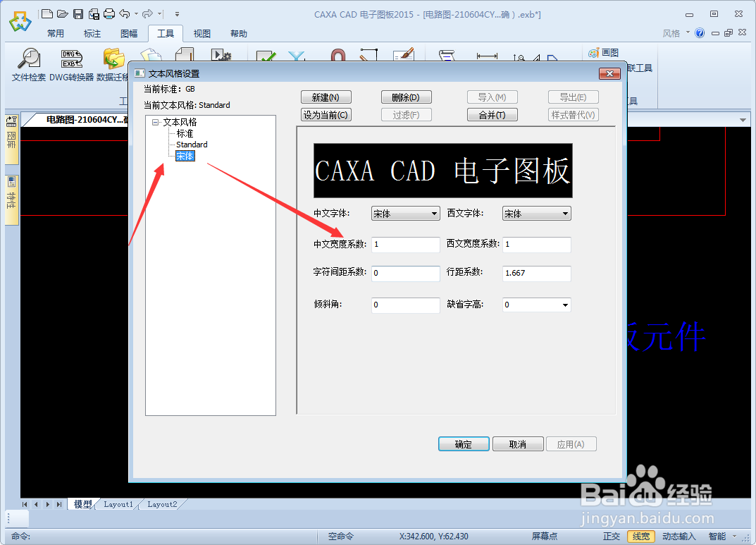The width and height of the screenshot is (756, 545).
Task: Switch to the 帮助 ribbon tab
Action: [239, 33]
